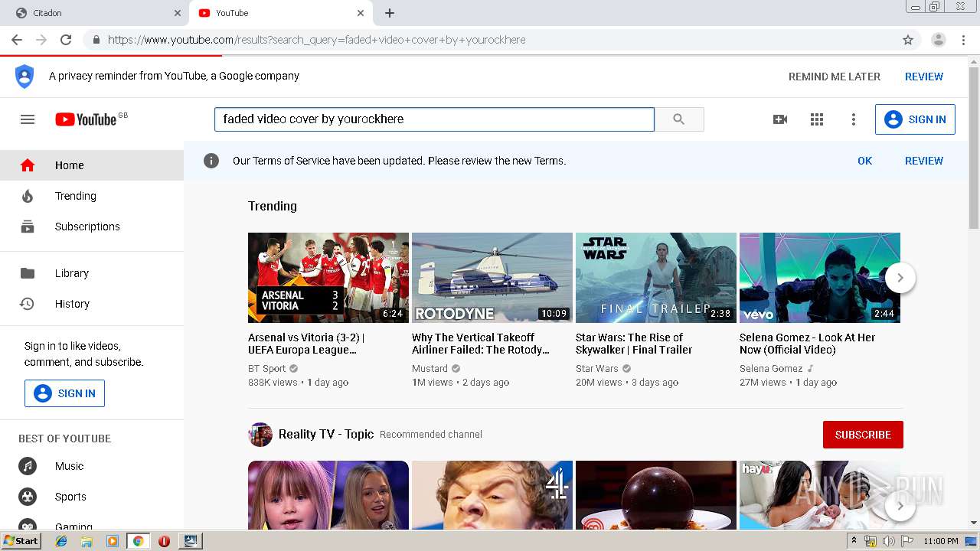This screenshot has width=980, height=551.
Task: Launch Internet Explorer from taskbar
Action: point(61,541)
